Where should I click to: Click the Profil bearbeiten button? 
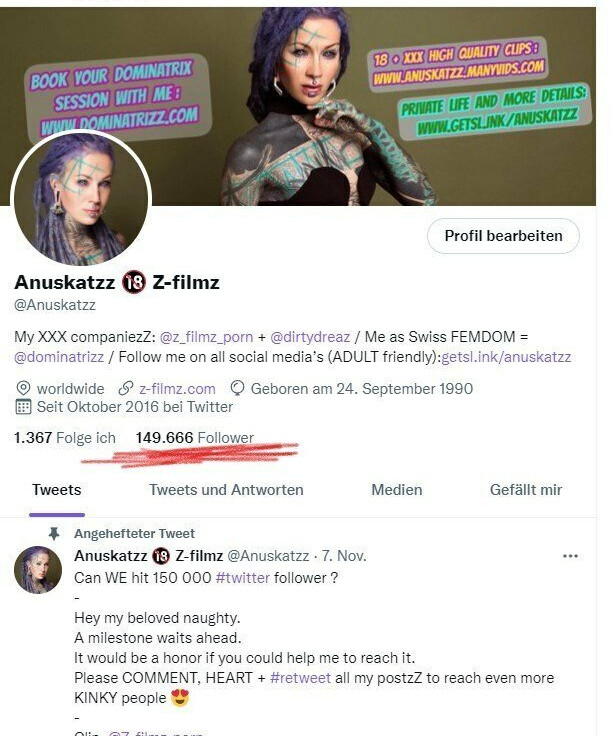click(503, 236)
